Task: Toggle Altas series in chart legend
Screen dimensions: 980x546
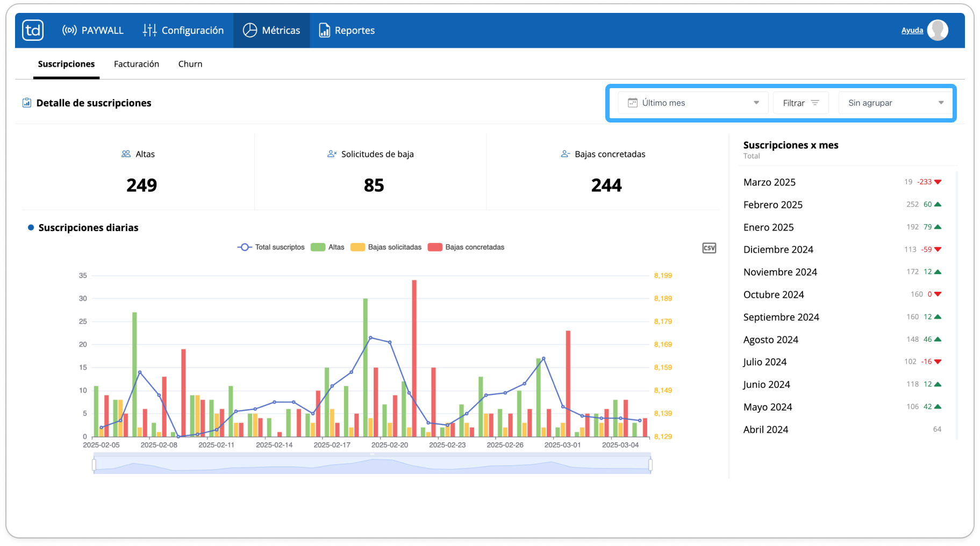Action: click(x=327, y=247)
